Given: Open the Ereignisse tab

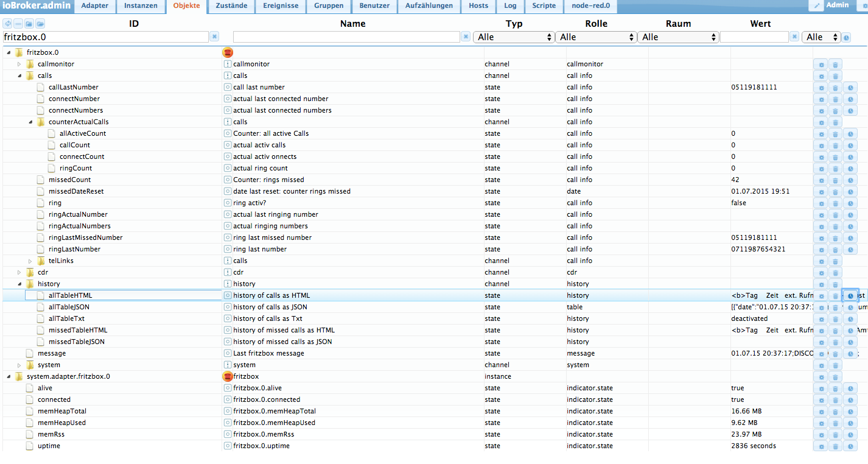Looking at the screenshot, I should (x=281, y=6).
